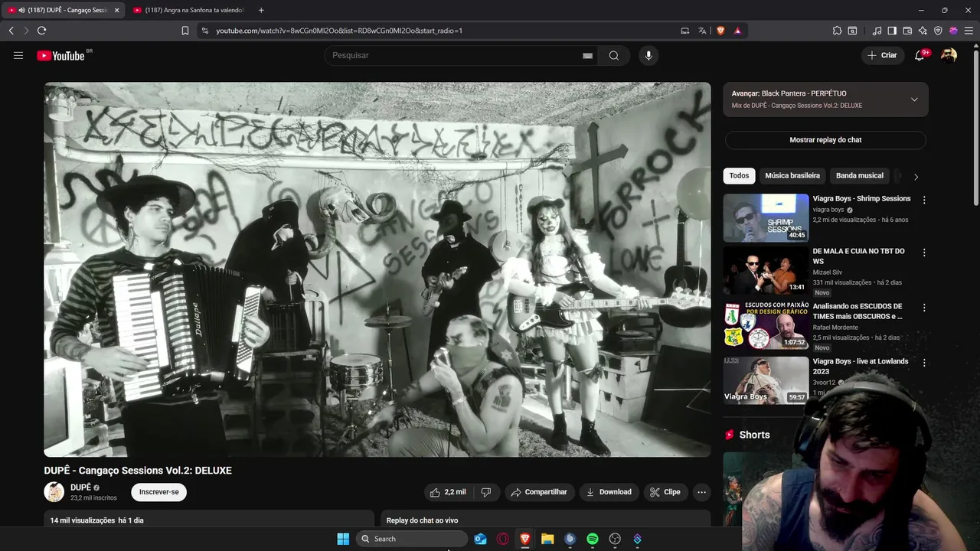Select the Banda musical filter chip
Image resolution: width=980 pixels, height=551 pixels.
pyautogui.click(x=860, y=176)
